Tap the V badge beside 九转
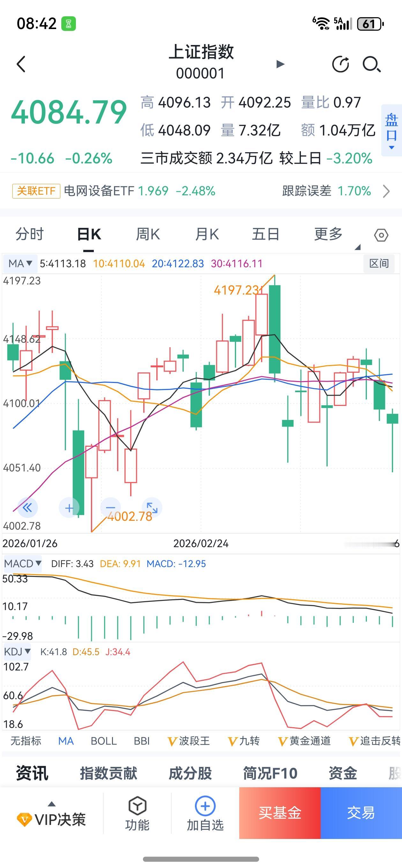402x868 pixels. [x=233, y=741]
